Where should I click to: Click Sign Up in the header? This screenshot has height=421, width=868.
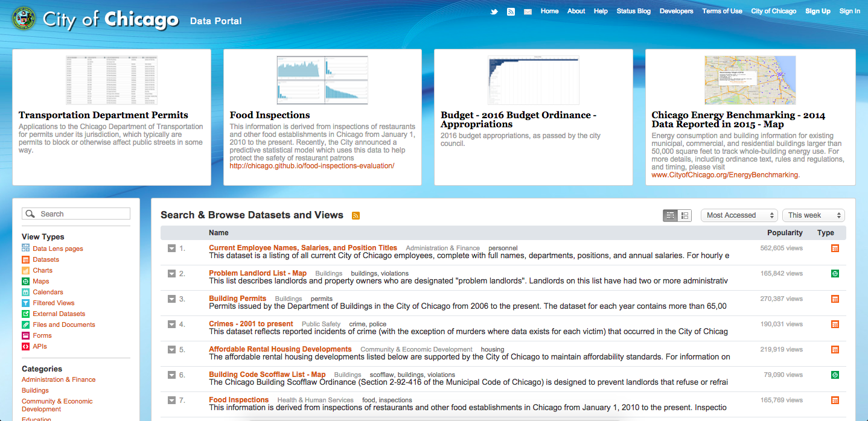point(817,11)
